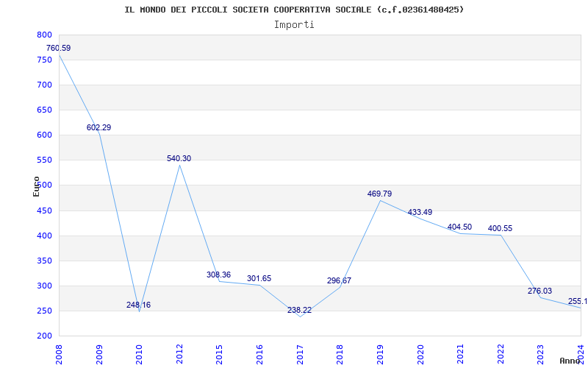
Task: Select the 2022 x-axis year label
Action: [501, 354]
